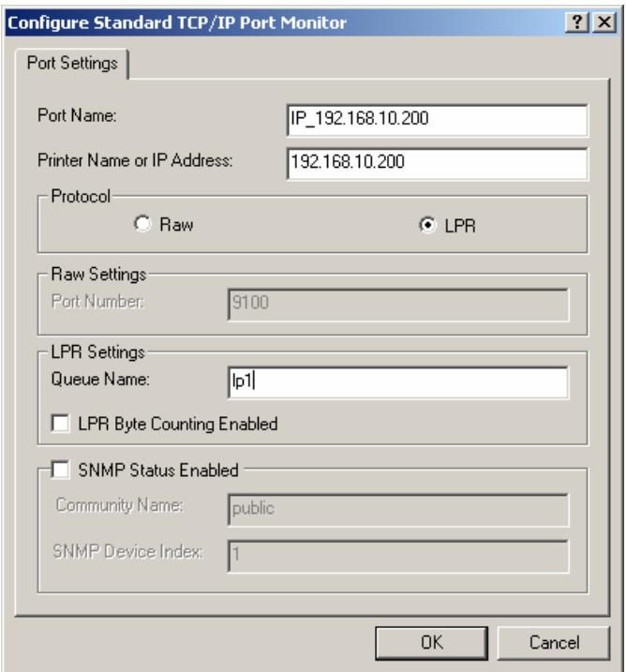The image size is (626, 672).
Task: Click the 'LPR Settings' group label
Action: click(98, 352)
